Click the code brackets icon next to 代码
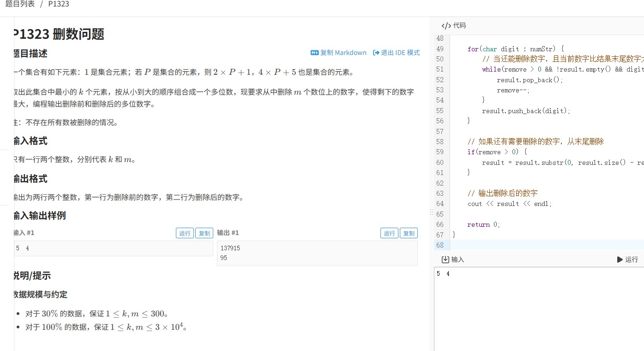This screenshot has width=644, height=351. tap(446, 26)
